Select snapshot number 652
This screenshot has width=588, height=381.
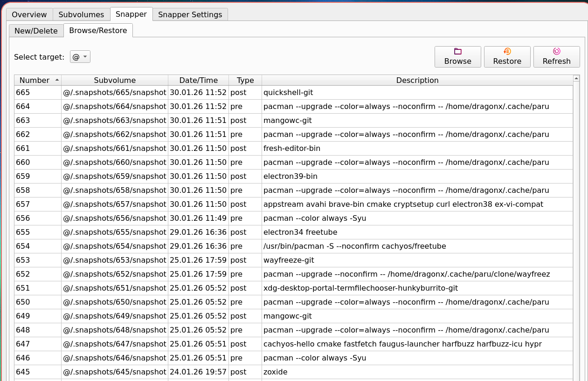38,274
